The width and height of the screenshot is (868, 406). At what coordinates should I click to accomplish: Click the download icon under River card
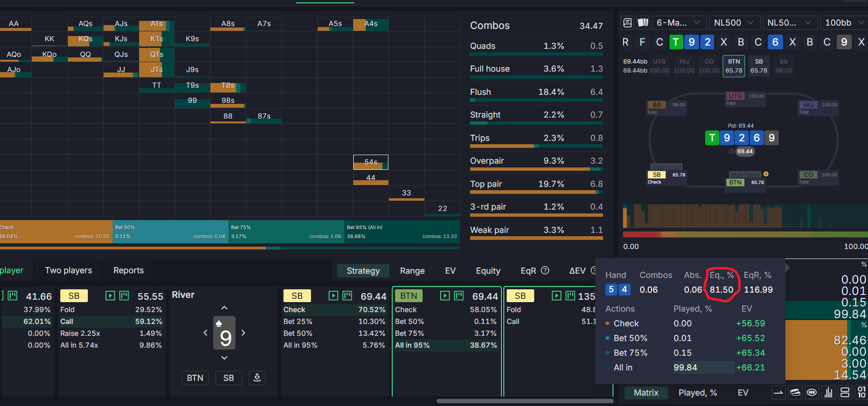point(257,378)
